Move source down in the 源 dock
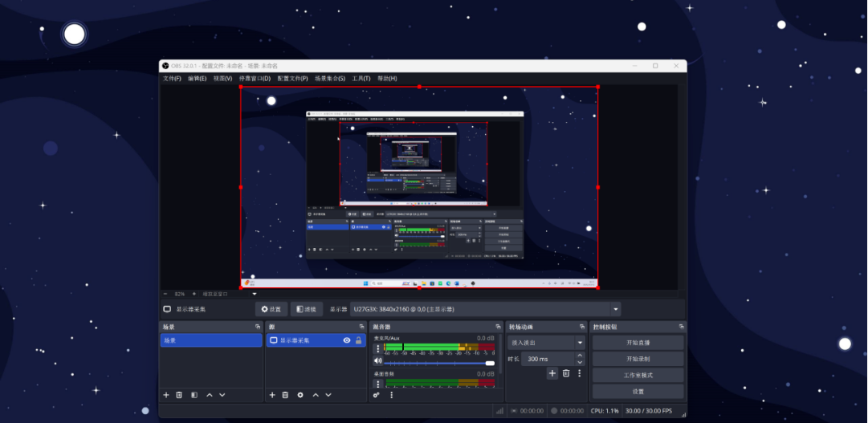 328,395
